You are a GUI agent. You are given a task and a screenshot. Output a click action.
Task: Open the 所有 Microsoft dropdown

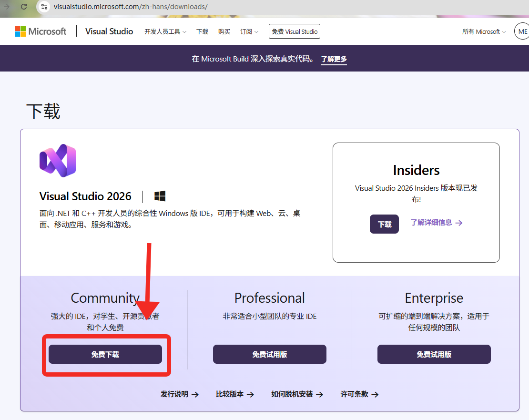coord(484,31)
